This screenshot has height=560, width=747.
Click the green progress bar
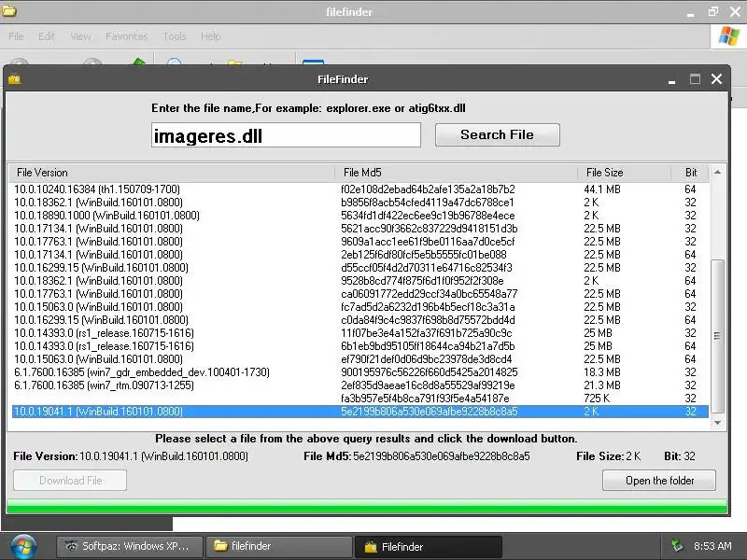367,506
